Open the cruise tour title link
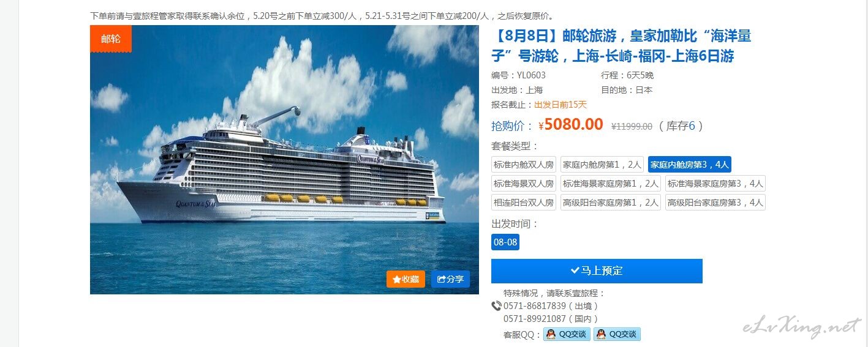This screenshot has width=868, height=347. coord(621,46)
